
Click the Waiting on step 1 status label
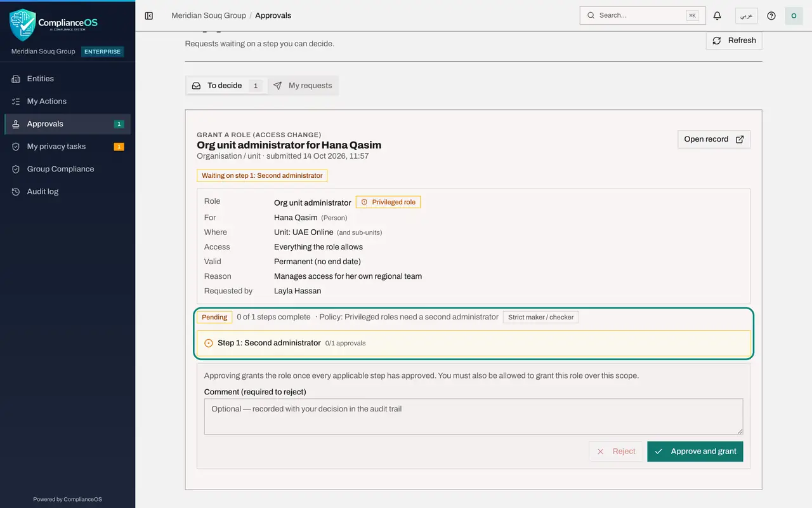click(262, 175)
